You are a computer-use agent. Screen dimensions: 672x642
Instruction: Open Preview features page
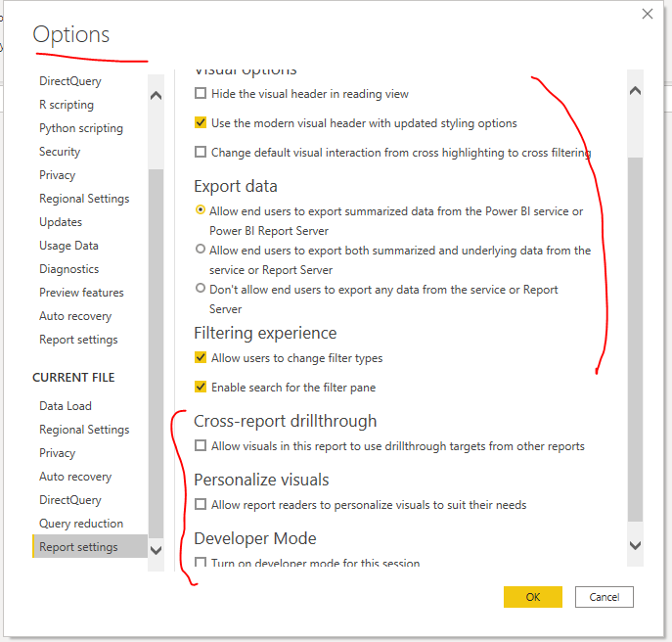point(81,293)
